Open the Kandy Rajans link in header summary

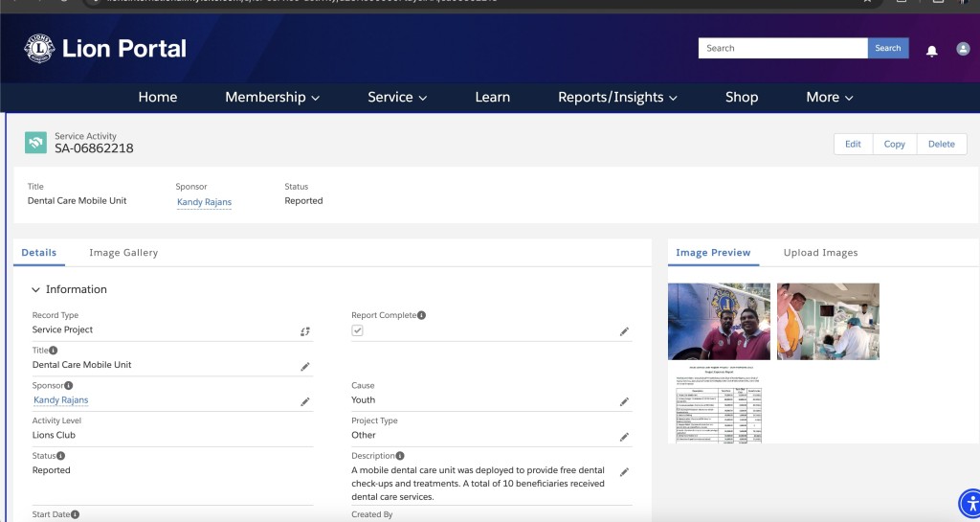[205, 202]
